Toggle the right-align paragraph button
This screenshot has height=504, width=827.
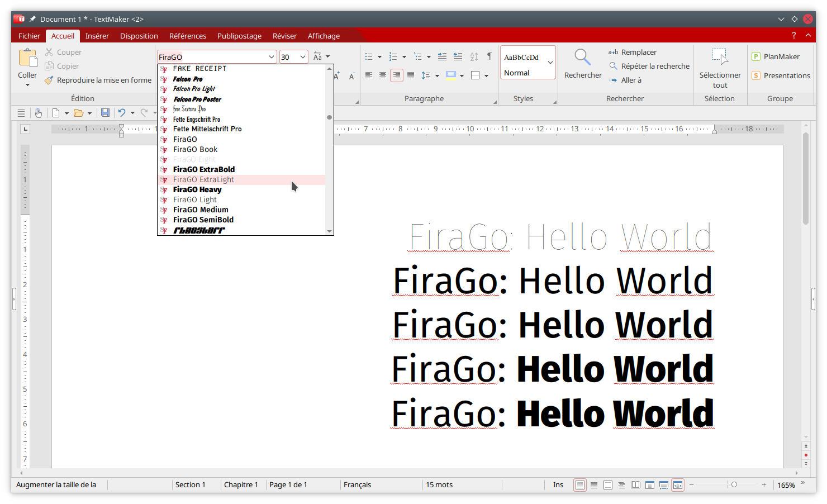click(397, 75)
